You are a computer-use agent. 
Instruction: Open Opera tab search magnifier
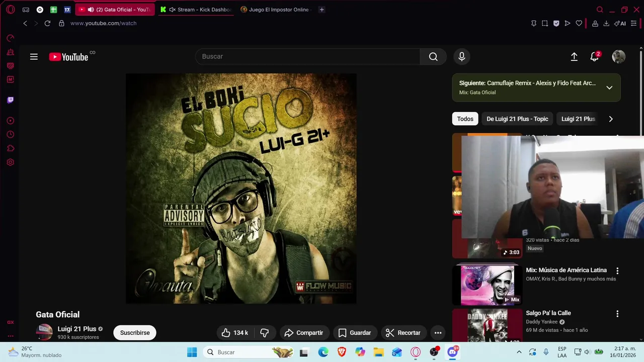click(600, 10)
